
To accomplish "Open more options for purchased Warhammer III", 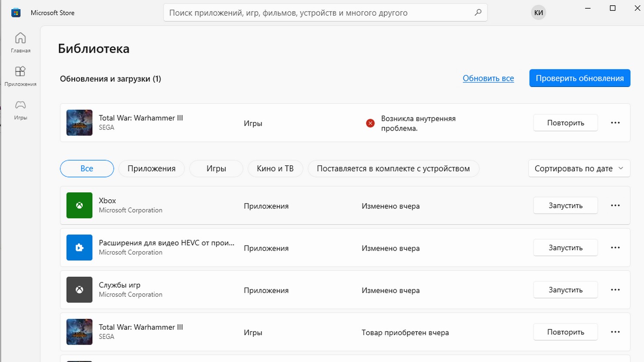I will point(615,332).
